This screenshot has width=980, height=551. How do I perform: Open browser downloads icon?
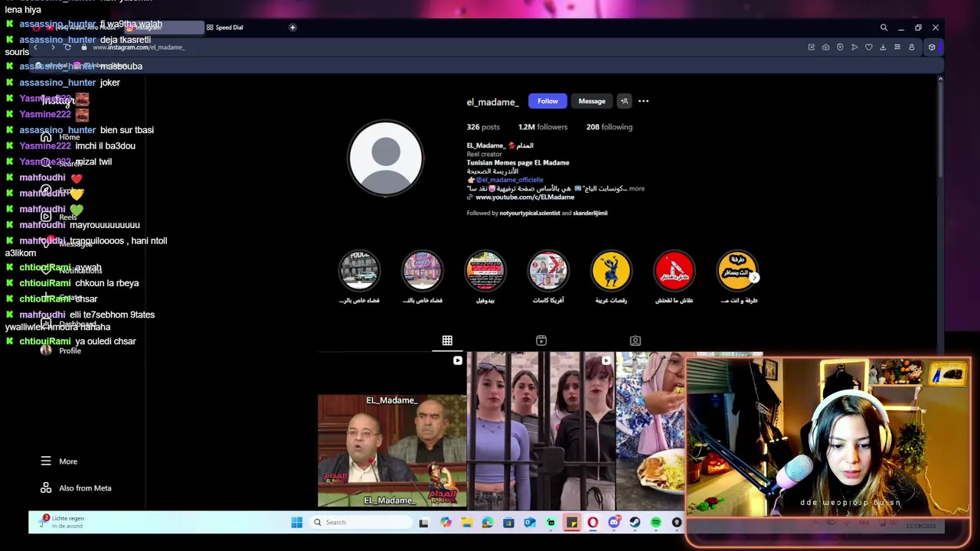[883, 47]
